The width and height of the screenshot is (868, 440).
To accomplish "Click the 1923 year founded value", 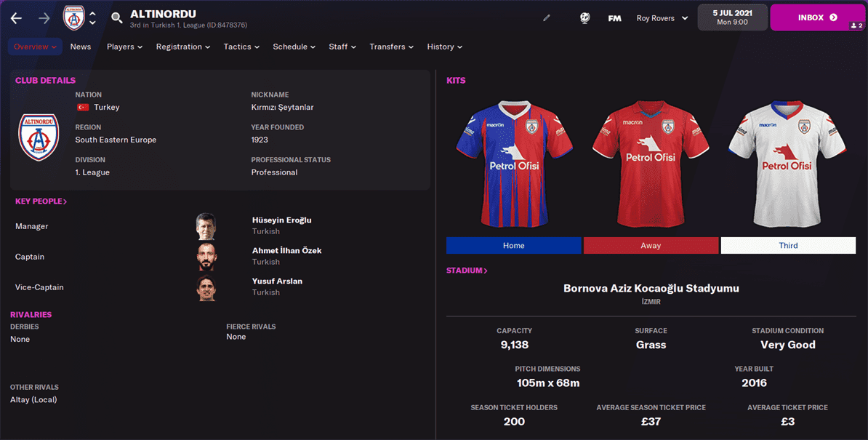I will click(x=260, y=140).
